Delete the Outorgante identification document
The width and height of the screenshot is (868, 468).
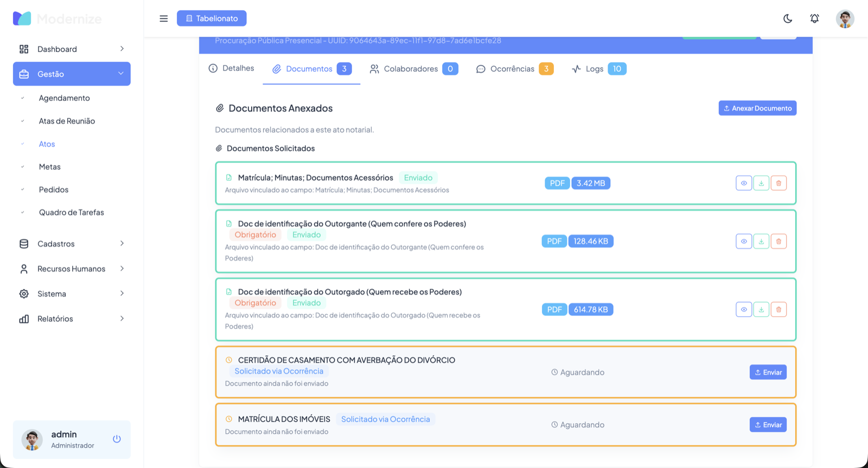(778, 241)
